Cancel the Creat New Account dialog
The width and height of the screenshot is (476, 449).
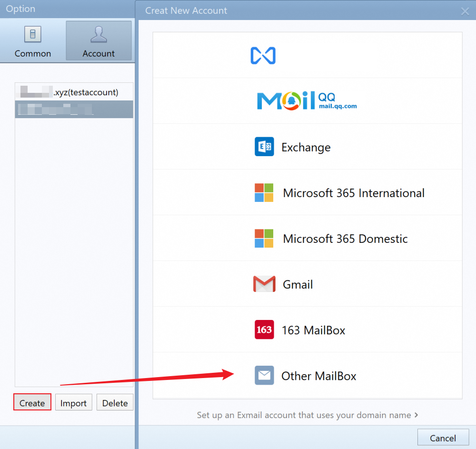(x=443, y=438)
